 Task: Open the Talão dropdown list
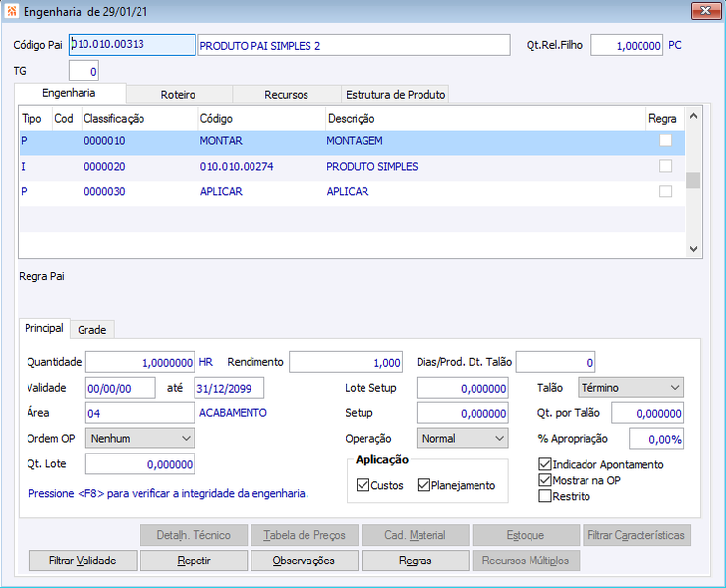coord(630,388)
